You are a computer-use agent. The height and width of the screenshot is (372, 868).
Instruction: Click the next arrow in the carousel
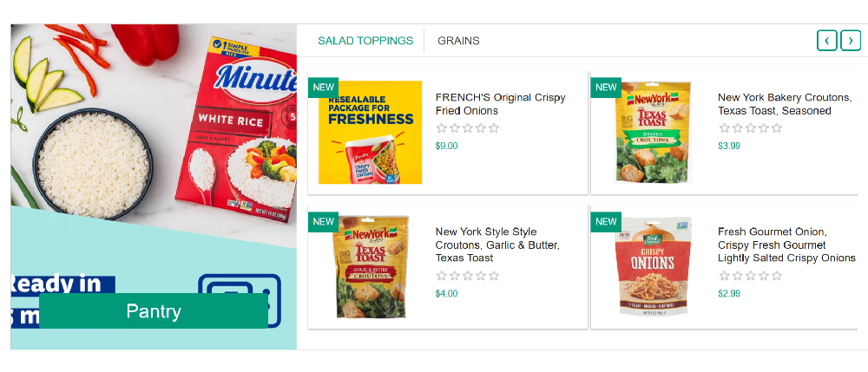(851, 40)
